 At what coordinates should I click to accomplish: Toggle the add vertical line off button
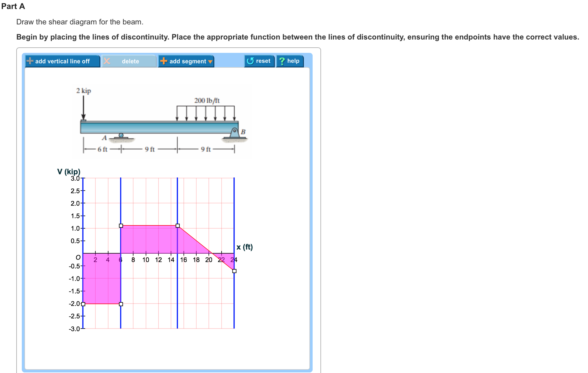[62, 61]
